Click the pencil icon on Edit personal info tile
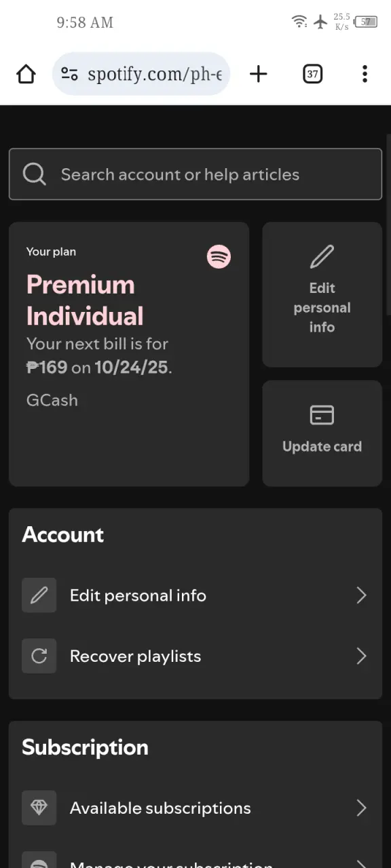This screenshot has height=868, width=391. point(322,257)
